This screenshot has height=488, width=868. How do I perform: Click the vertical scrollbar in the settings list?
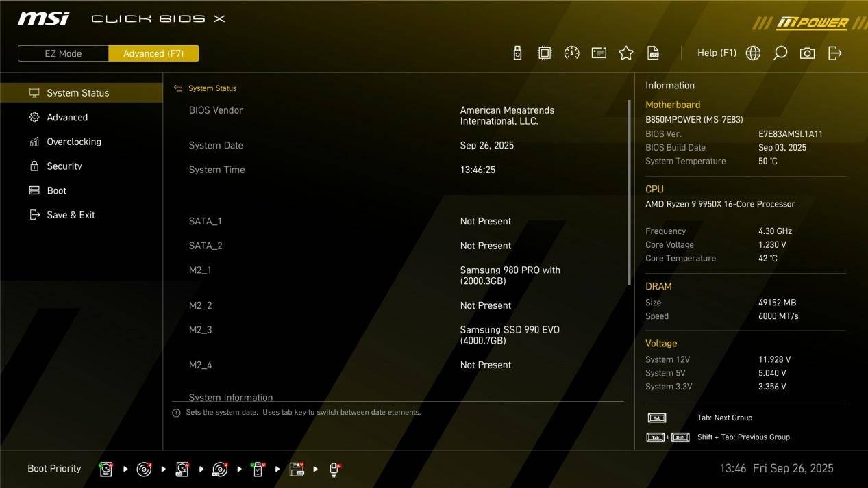pyautogui.click(x=629, y=192)
